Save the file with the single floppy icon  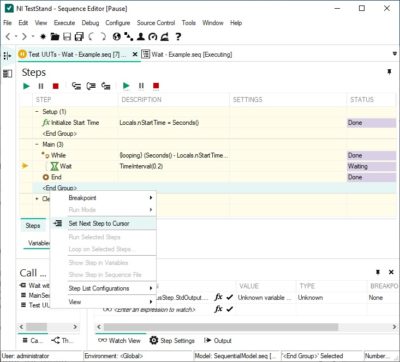pyautogui.click(x=67, y=37)
